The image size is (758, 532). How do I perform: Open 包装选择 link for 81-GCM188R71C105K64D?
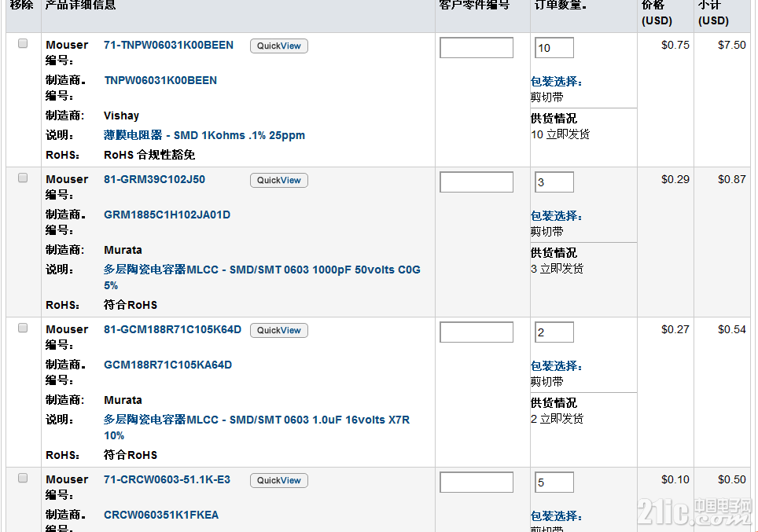click(557, 366)
